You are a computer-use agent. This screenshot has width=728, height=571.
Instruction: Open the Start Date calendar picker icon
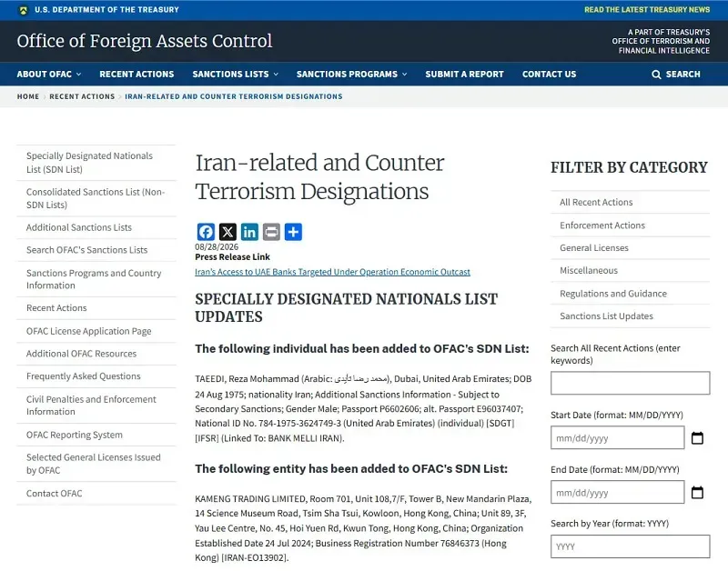pos(697,438)
